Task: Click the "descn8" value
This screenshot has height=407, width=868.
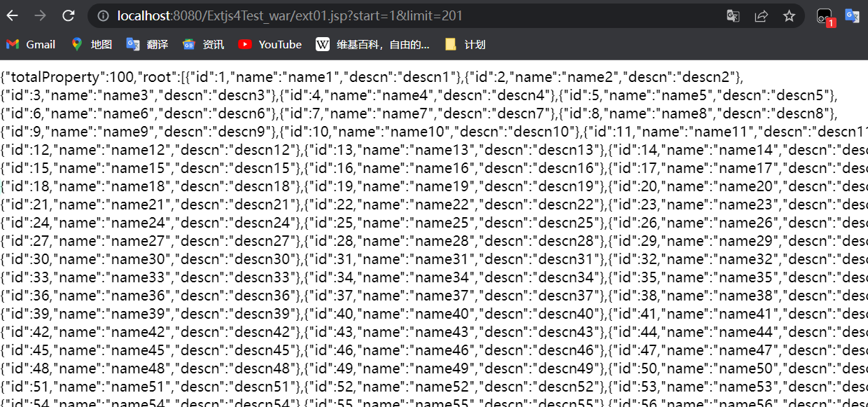Action: click(792, 113)
